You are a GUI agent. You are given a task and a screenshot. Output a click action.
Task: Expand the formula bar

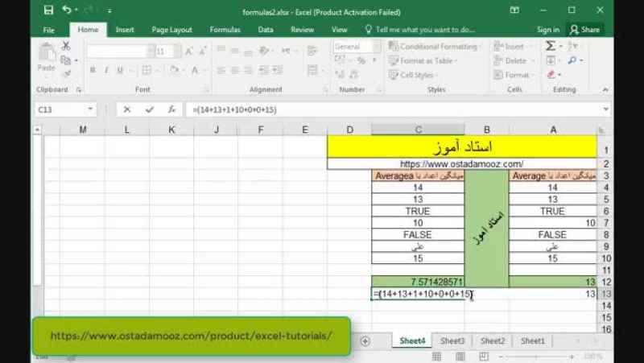pos(605,109)
